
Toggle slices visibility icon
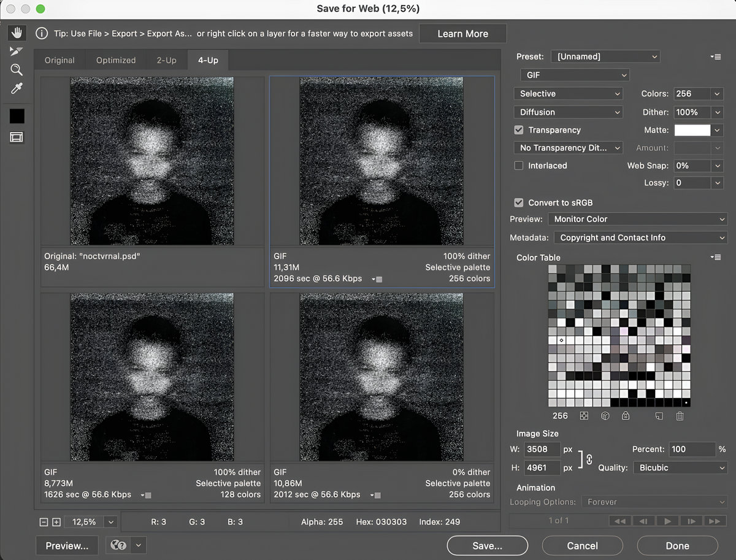point(17,137)
